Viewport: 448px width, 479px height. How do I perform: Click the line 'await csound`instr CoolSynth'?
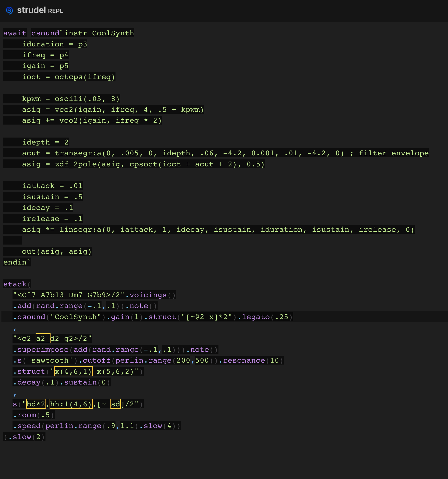pos(69,33)
